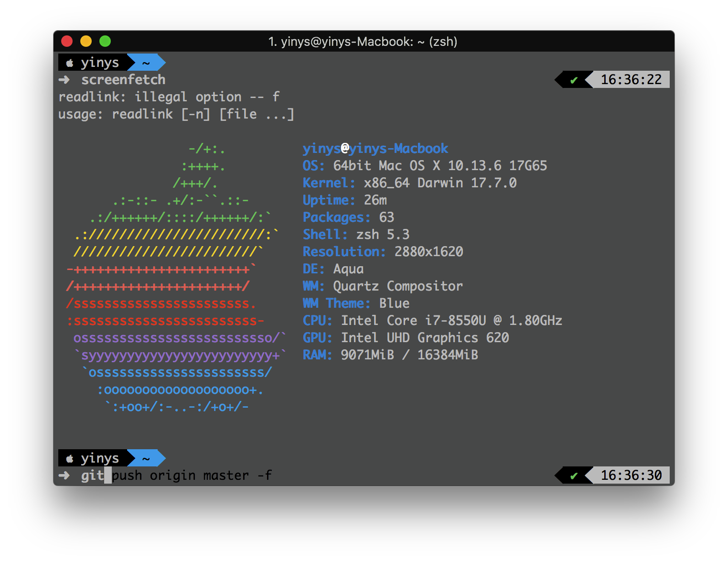The height and width of the screenshot is (562, 728).
Task: Click the 'yinys' segment of the second prompt
Action: (x=100, y=458)
